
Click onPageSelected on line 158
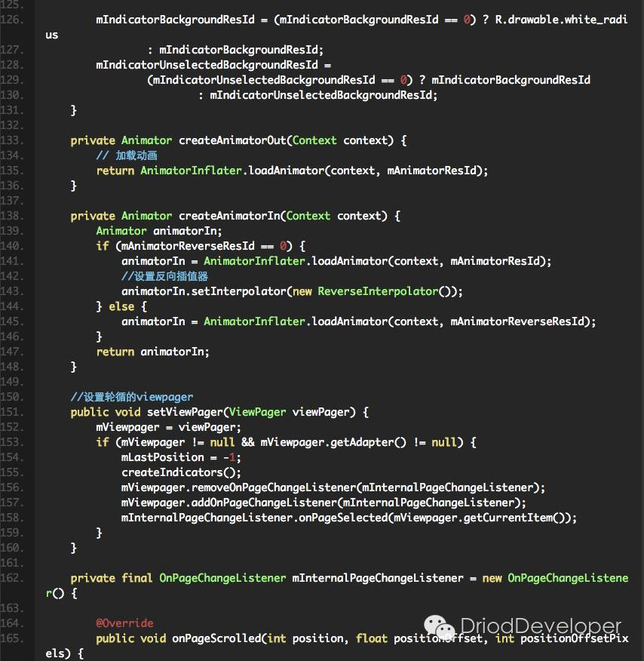(343, 518)
